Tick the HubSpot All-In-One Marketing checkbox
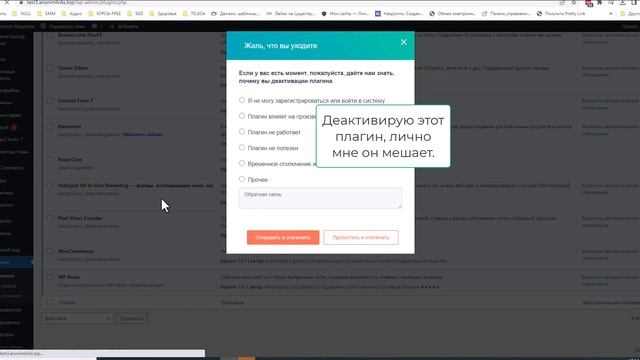This screenshot has width=640, height=360. pos(50,186)
